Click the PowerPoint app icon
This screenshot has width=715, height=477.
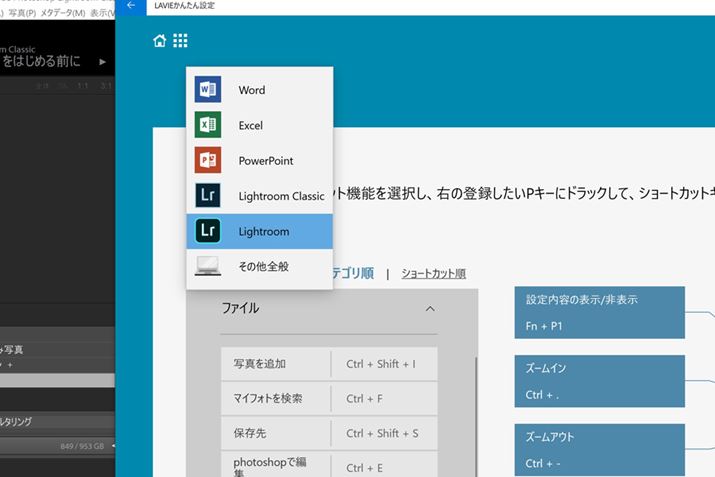[208, 160]
